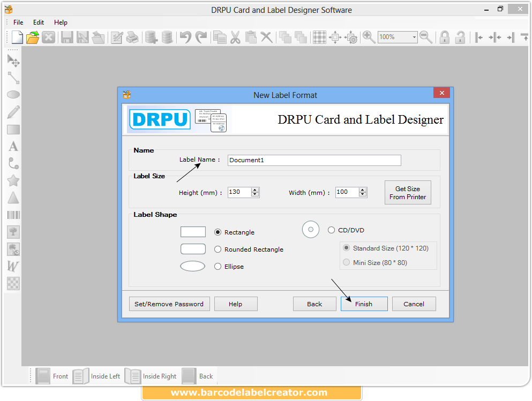Choose the Barcode tool in sidebar
532x401 pixels.
13,215
